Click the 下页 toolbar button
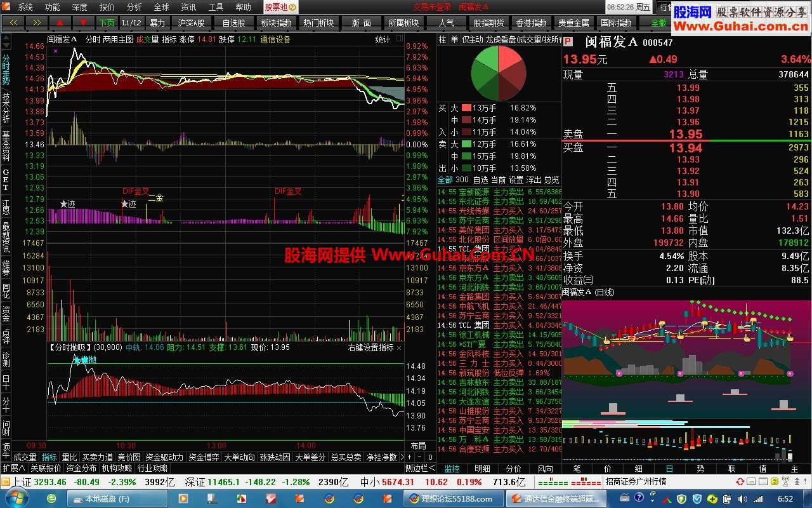 pyautogui.click(x=107, y=23)
